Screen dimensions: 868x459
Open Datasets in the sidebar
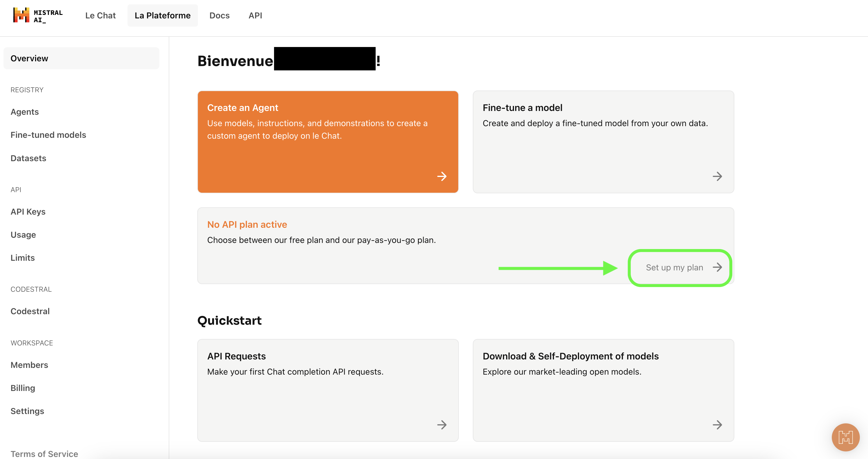click(x=28, y=158)
